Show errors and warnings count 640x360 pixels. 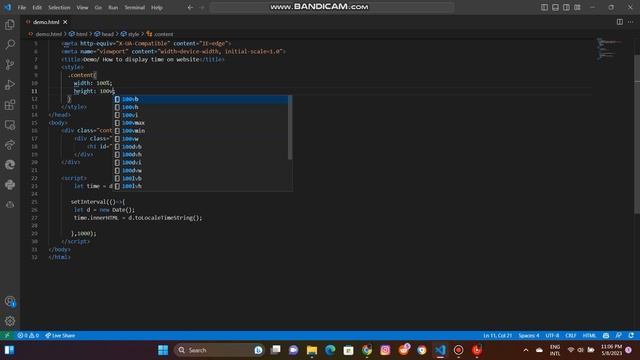tap(28, 336)
